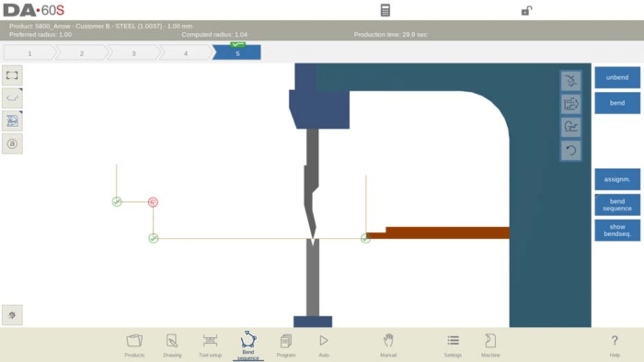Viewport: 644px width, 362px height.
Task: Click the fit-to-screen frame icon
Action: point(12,75)
